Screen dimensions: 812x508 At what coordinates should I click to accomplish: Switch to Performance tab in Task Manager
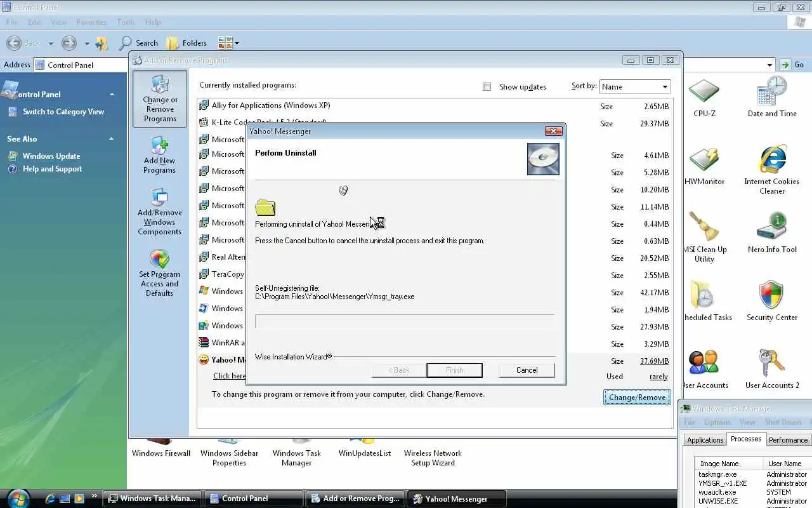tap(788, 440)
